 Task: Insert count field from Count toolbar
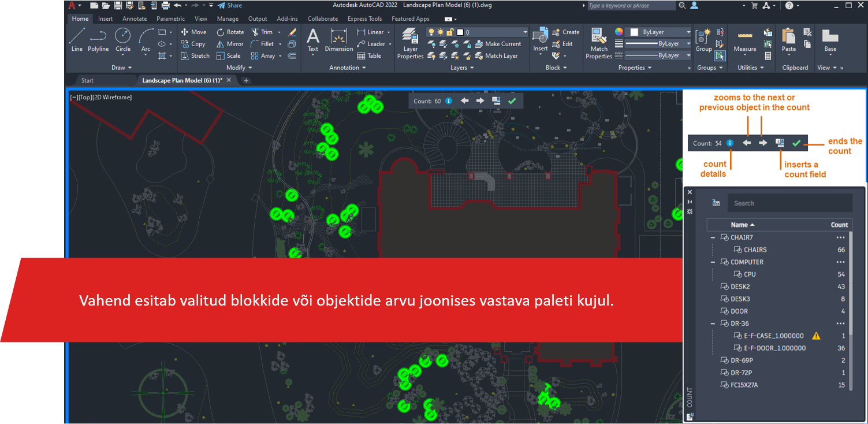[x=496, y=101]
